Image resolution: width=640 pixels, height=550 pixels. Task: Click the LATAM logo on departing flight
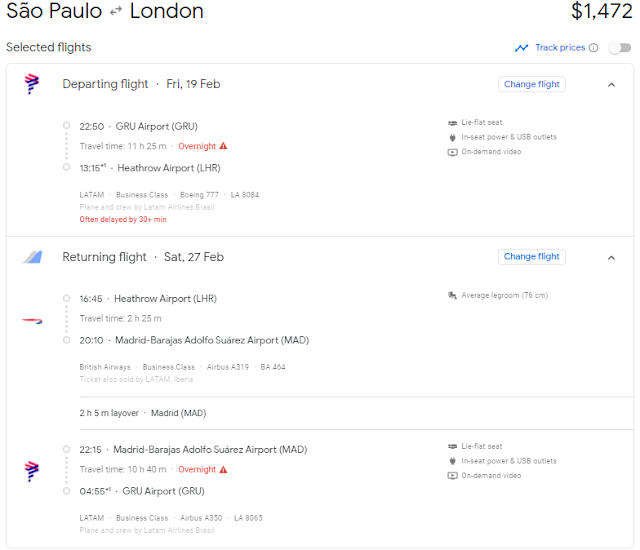click(x=32, y=85)
